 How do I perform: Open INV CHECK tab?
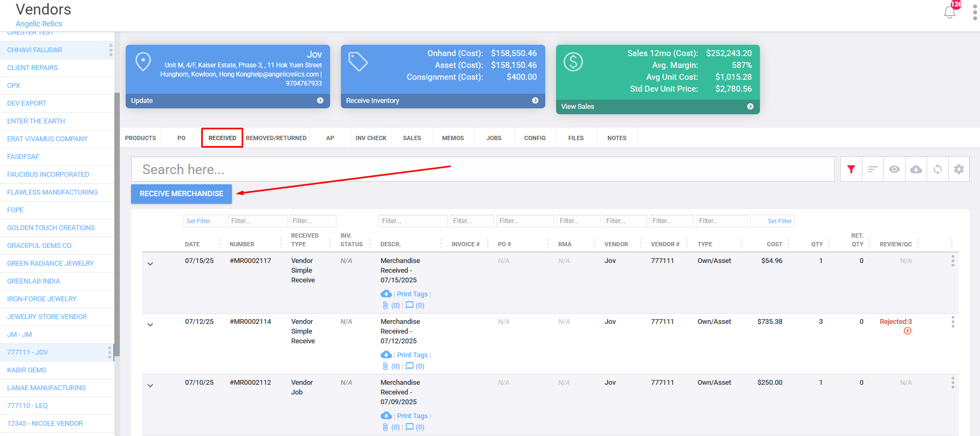click(x=371, y=138)
